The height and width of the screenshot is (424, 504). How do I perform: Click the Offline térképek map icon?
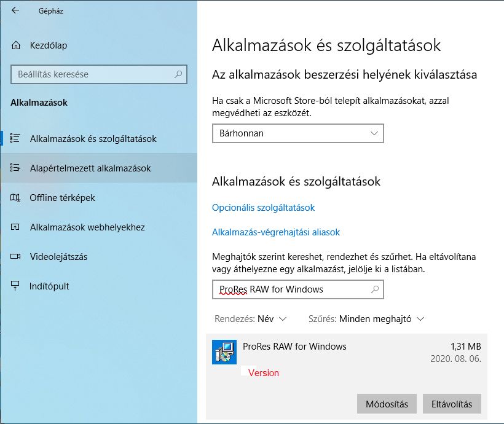[16, 198]
